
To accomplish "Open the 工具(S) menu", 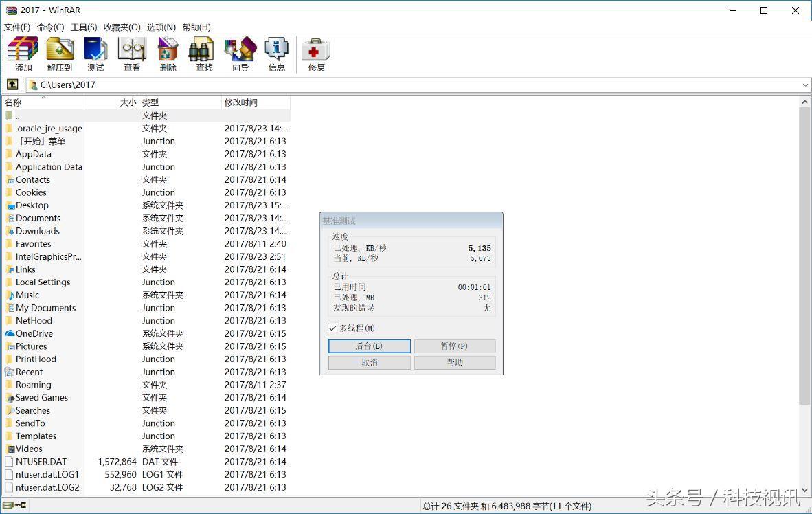I will 84,27.
